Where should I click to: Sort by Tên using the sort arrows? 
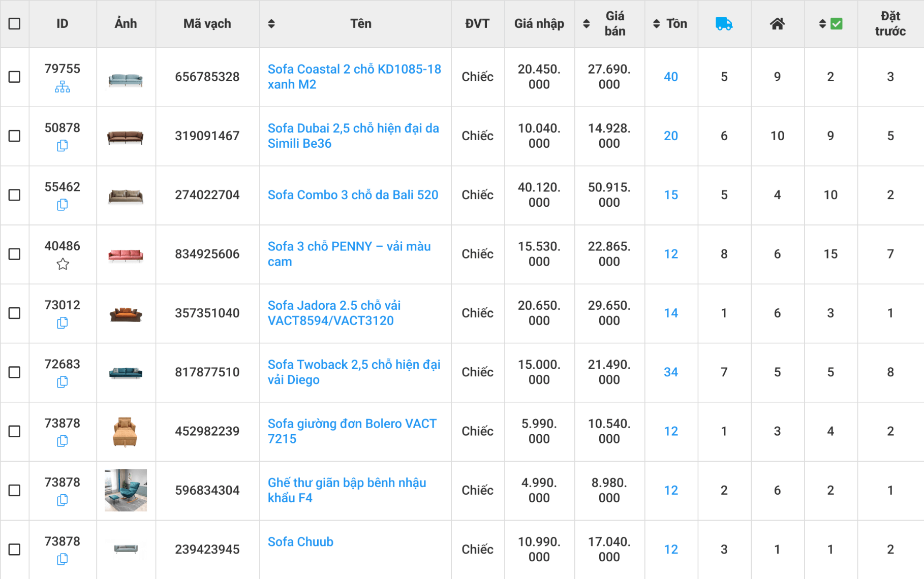coord(271,24)
